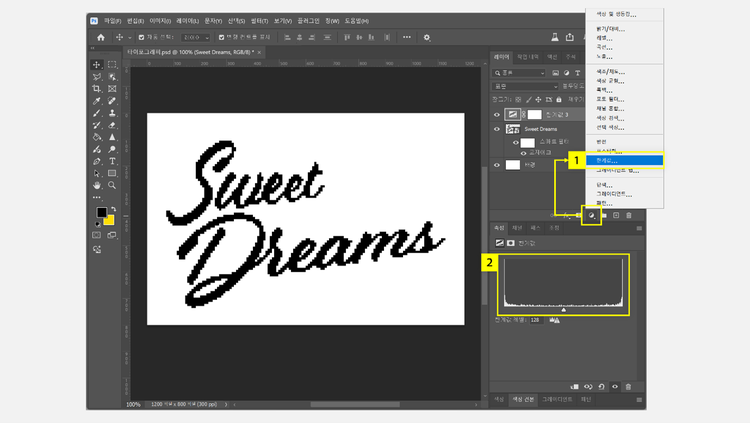This screenshot has width=750, height=423.
Task: Select the Zoom magnifier tool
Action: pos(112,185)
